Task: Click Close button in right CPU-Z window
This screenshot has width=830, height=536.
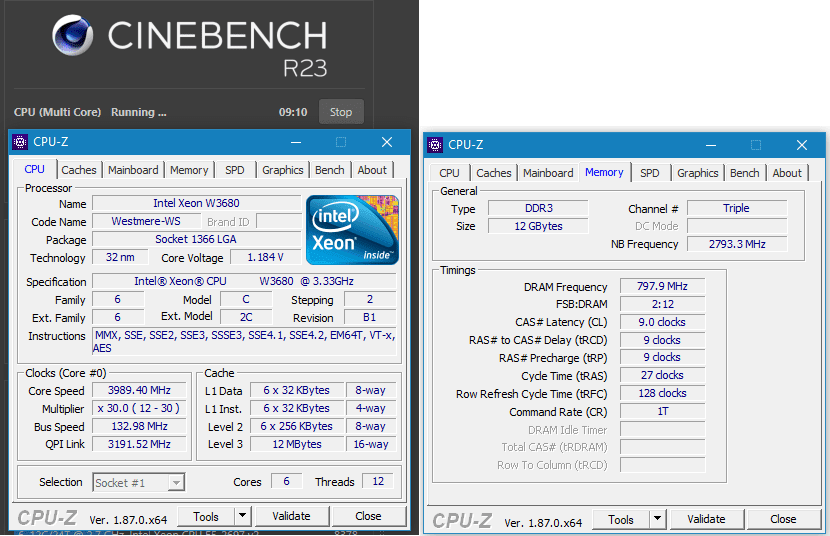Action: pyautogui.click(x=783, y=519)
